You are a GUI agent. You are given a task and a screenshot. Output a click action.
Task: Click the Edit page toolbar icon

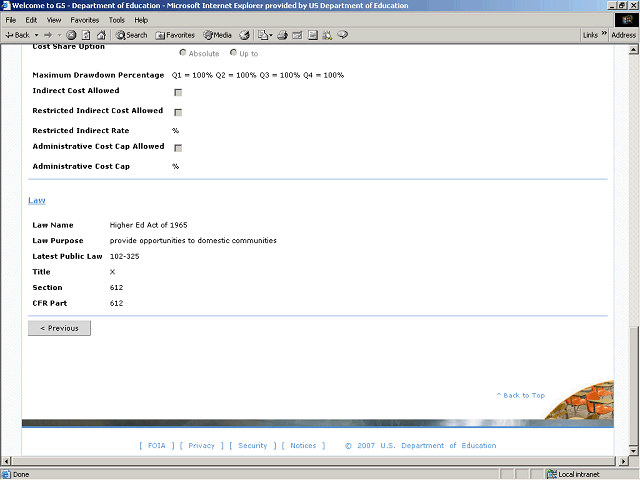[x=298, y=35]
